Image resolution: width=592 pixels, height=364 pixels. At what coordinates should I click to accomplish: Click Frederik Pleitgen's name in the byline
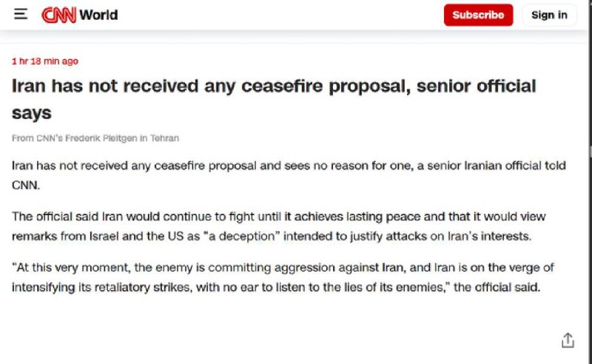click(x=101, y=138)
